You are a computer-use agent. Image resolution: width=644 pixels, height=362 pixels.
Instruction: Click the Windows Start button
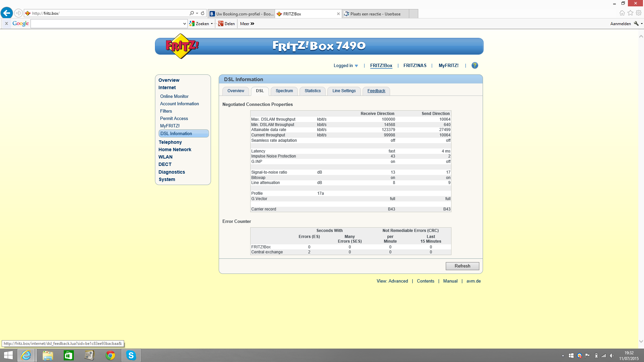click(8, 355)
